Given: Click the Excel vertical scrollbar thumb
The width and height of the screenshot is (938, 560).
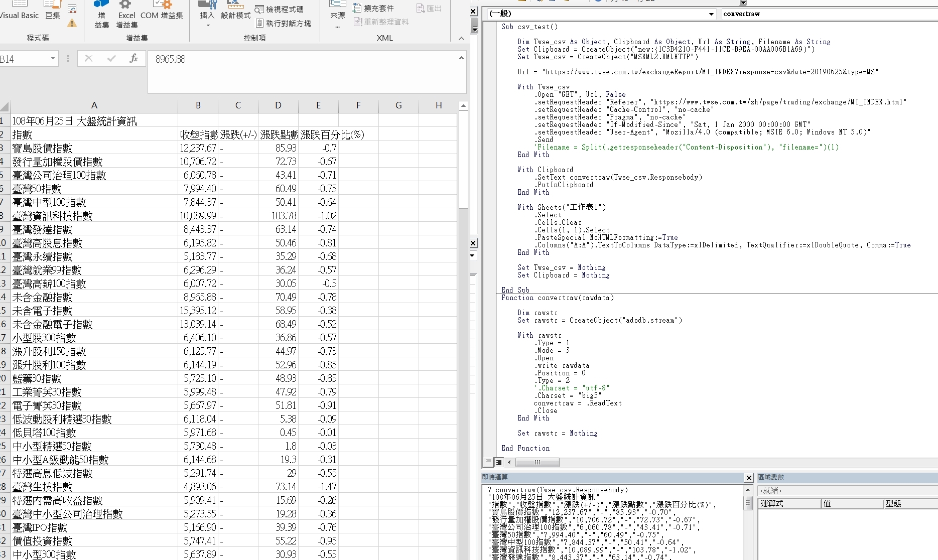Looking at the screenshot, I should tap(463, 160).
